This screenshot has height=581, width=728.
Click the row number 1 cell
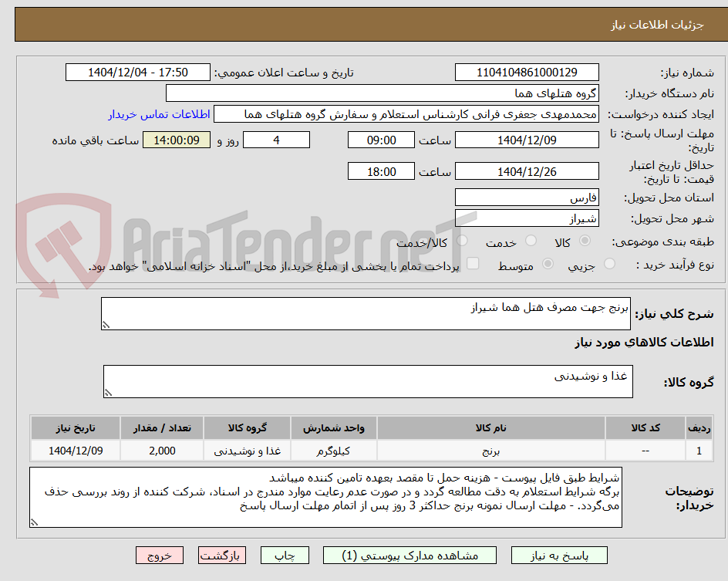(x=699, y=451)
